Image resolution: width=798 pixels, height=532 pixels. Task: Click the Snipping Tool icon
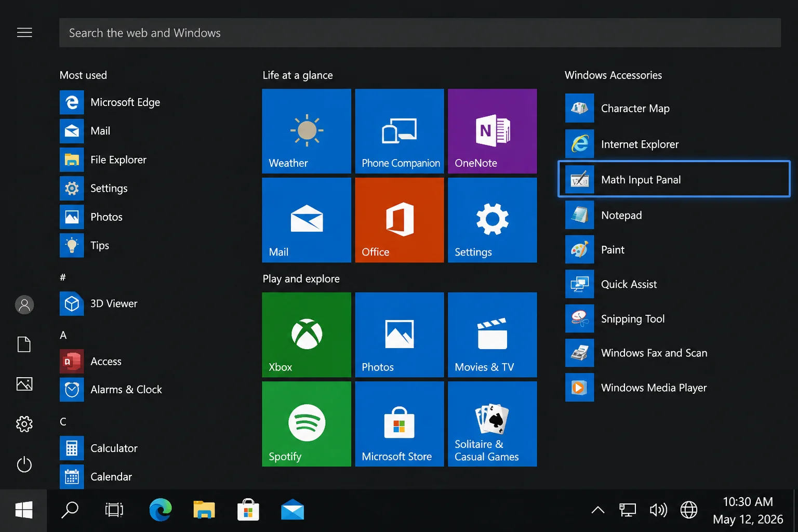click(x=580, y=318)
